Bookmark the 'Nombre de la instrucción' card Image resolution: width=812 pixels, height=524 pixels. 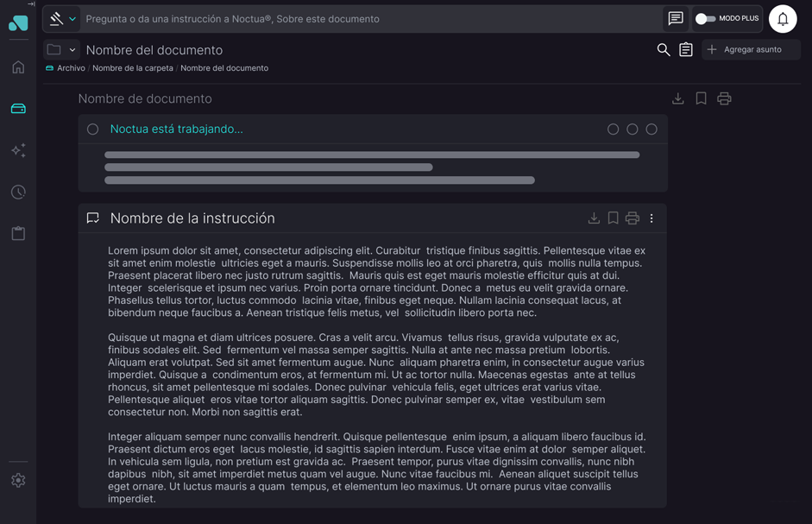tap(613, 218)
